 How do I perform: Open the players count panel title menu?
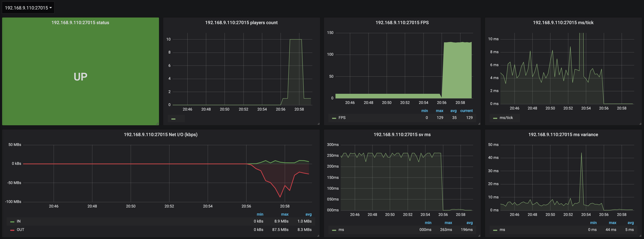(x=241, y=22)
